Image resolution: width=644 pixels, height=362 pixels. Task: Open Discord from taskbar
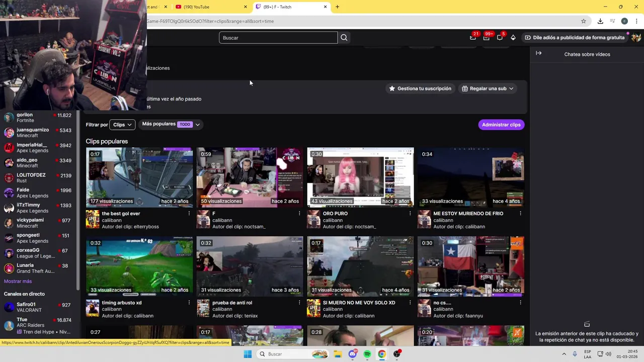click(x=353, y=354)
